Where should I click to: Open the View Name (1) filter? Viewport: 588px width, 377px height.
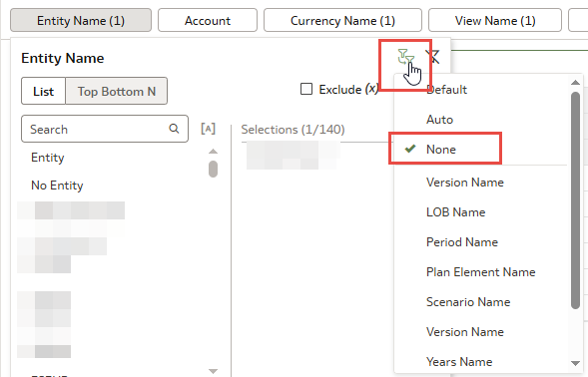point(495,20)
